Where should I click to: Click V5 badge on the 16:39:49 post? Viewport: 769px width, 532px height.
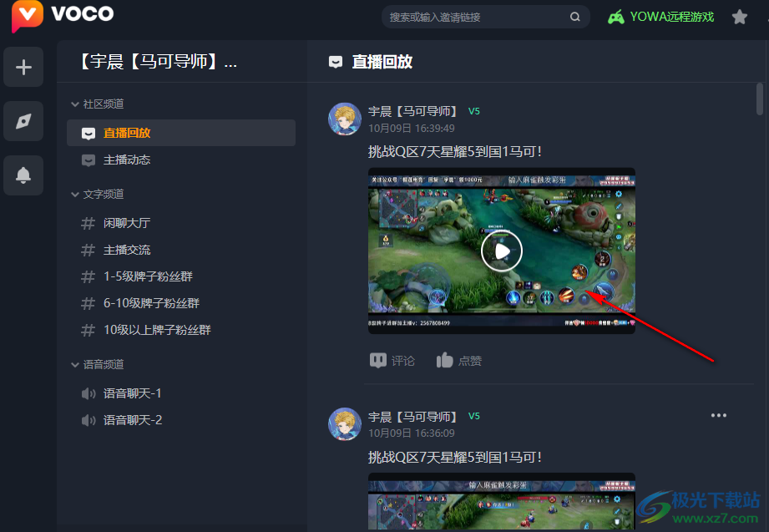click(473, 111)
